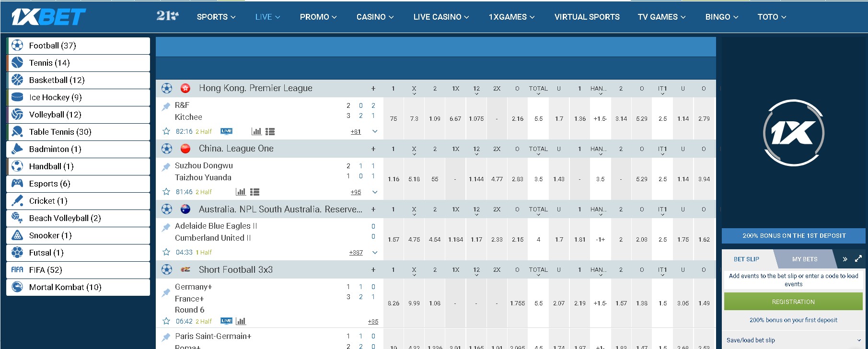This screenshot has width=868, height=349.
Task: Pin the Adelaide Blue Eagles II match
Action: click(166, 227)
